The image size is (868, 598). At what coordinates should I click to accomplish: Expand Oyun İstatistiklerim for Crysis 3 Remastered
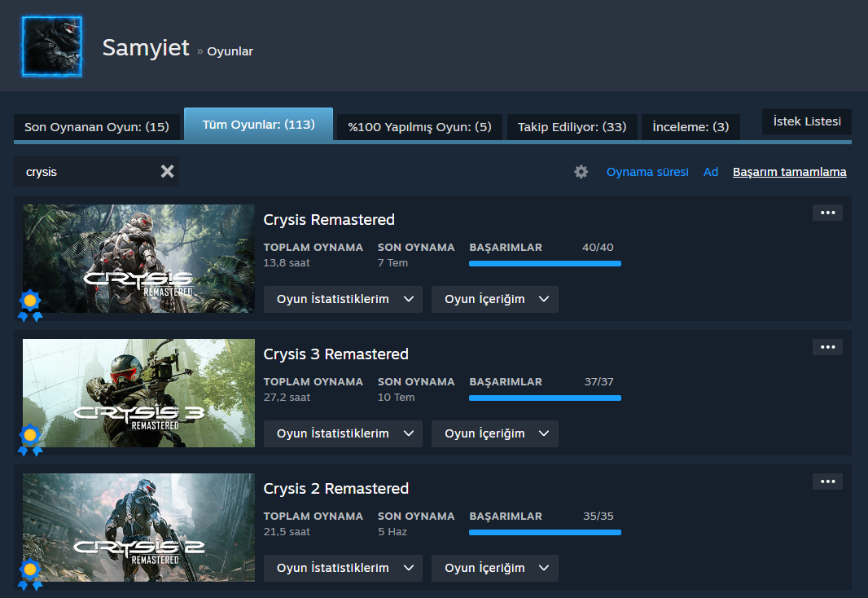tap(344, 433)
